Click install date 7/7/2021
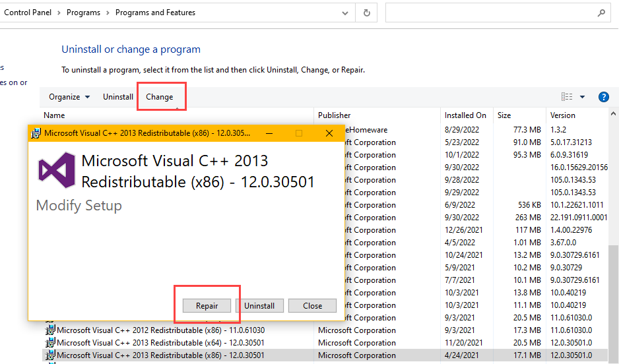The image size is (619, 364). coord(459,280)
